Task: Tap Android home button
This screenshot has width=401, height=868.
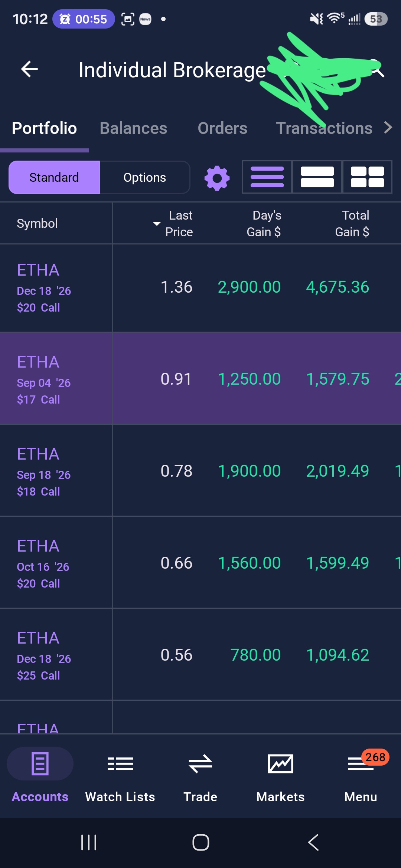Action: pos(200,842)
